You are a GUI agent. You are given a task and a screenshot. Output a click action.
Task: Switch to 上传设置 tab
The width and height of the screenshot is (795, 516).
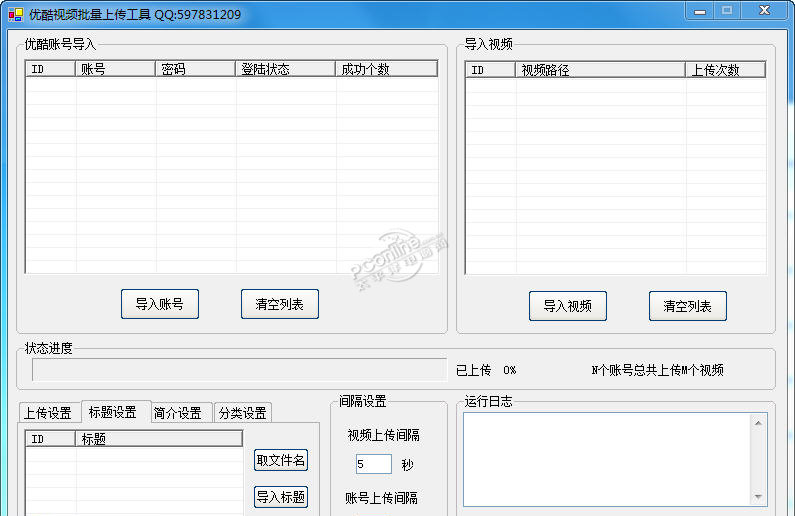[48, 413]
